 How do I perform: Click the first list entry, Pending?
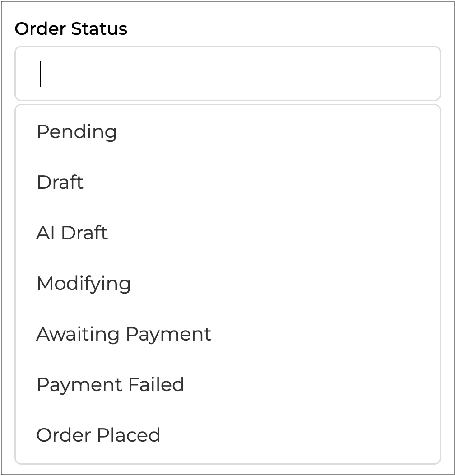pos(77,132)
